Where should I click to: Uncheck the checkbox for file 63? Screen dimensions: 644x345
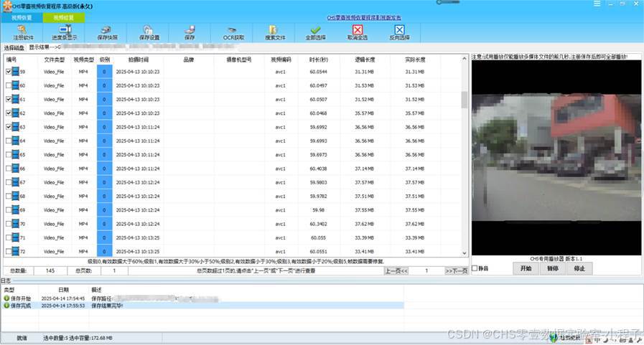coord(9,127)
